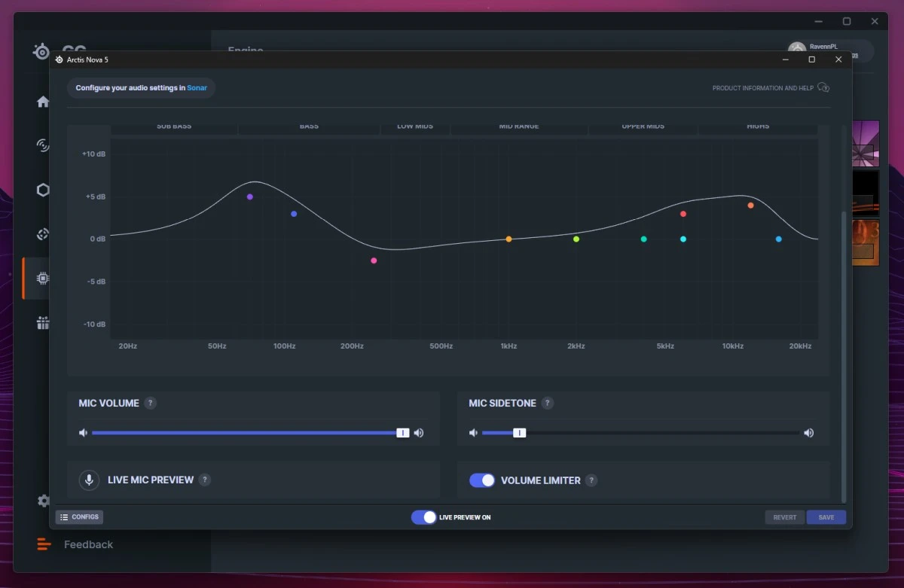The image size is (904, 588).
Task: Disable the Volume Limiter toggle
Action: 482,480
